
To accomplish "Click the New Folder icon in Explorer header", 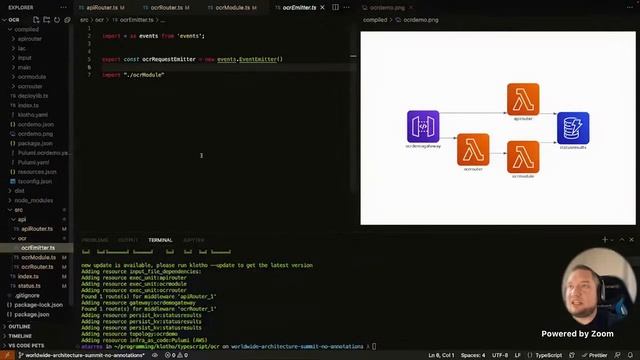I will tap(47, 20).
